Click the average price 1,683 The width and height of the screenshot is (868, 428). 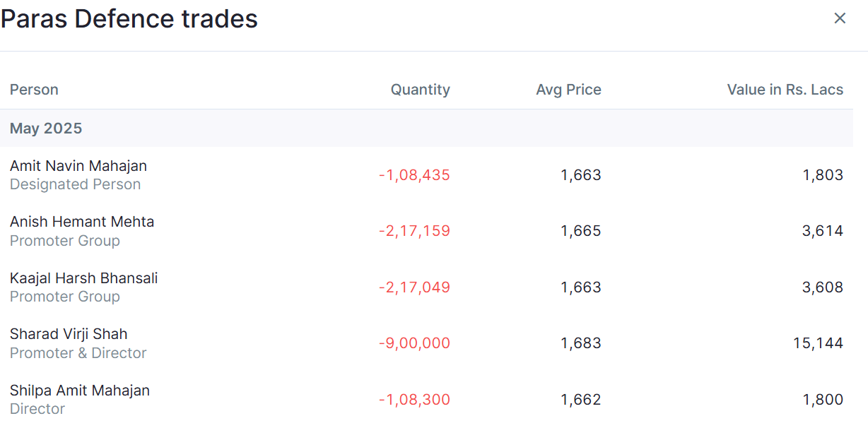581,343
